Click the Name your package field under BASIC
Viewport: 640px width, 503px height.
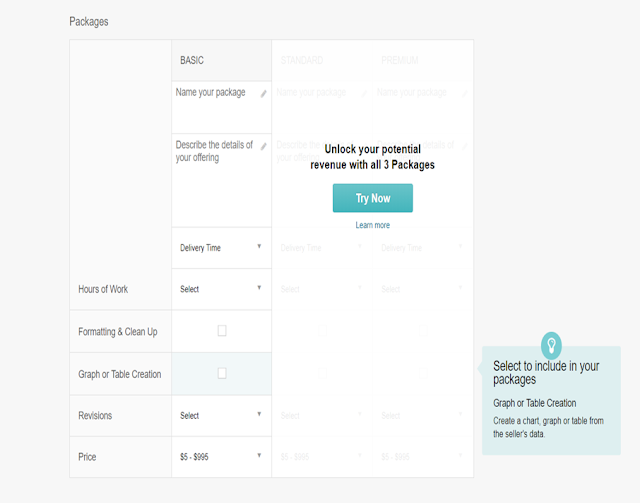215,93
